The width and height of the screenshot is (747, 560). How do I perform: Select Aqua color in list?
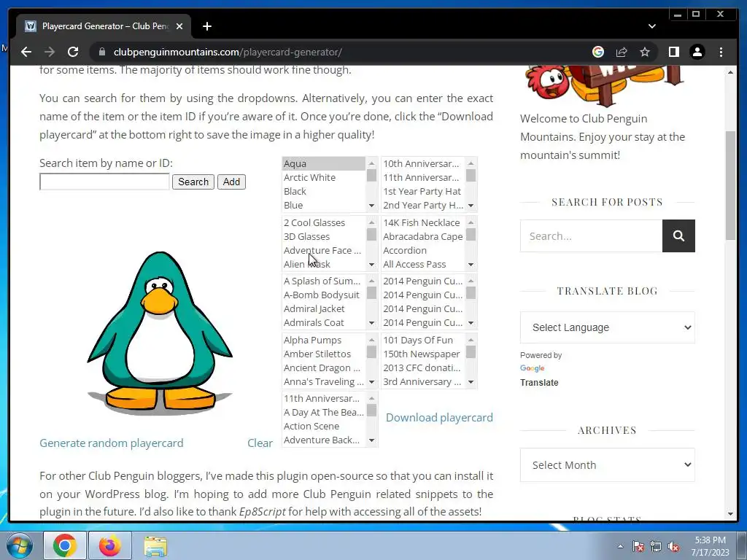click(323, 163)
